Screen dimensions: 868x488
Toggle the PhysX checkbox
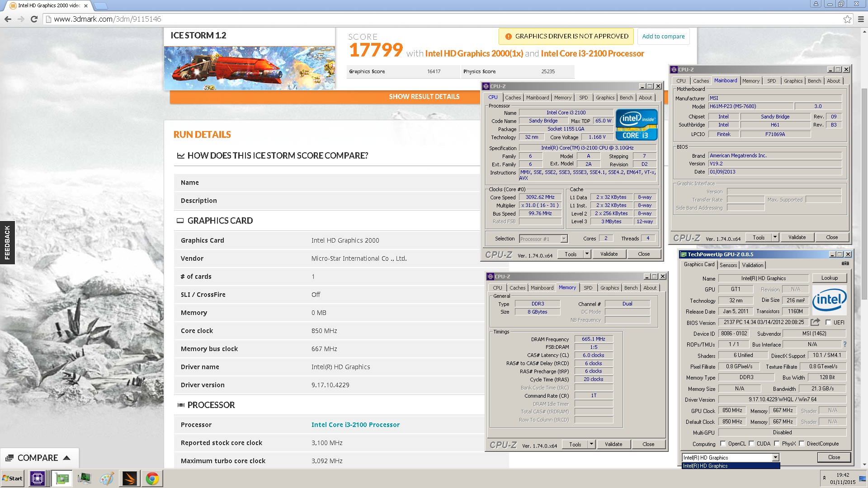click(x=777, y=444)
